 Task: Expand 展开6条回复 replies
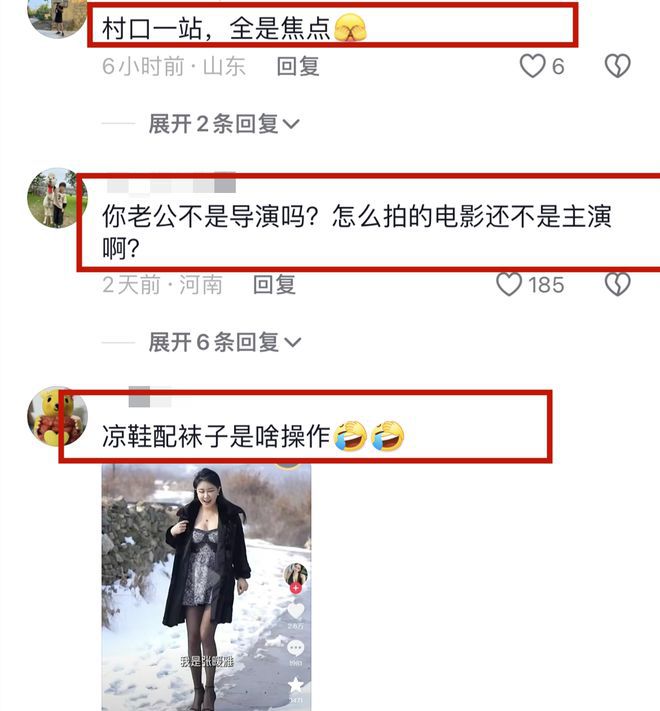tap(225, 342)
